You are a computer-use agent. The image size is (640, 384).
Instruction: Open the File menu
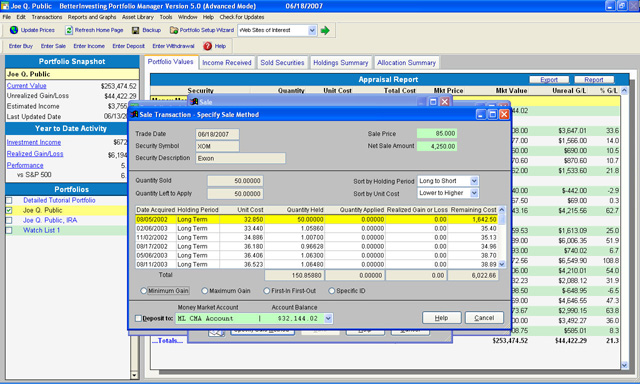coord(7,17)
